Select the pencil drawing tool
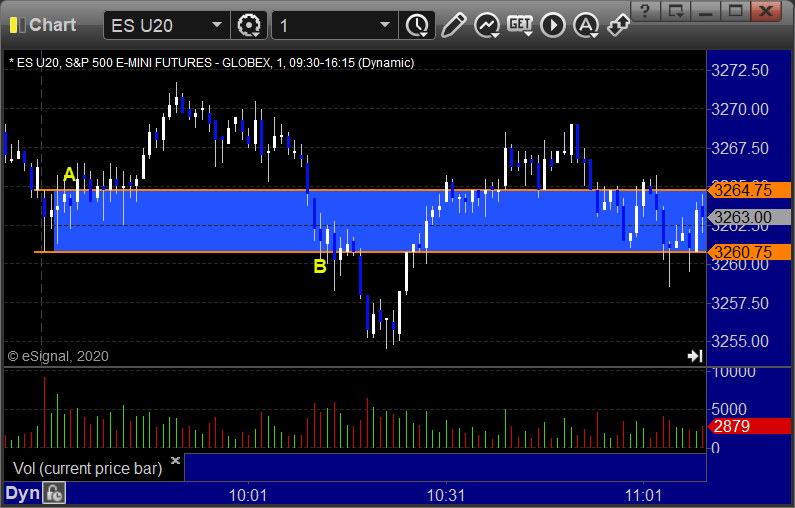Image resolution: width=795 pixels, height=508 pixels. pyautogui.click(x=453, y=25)
